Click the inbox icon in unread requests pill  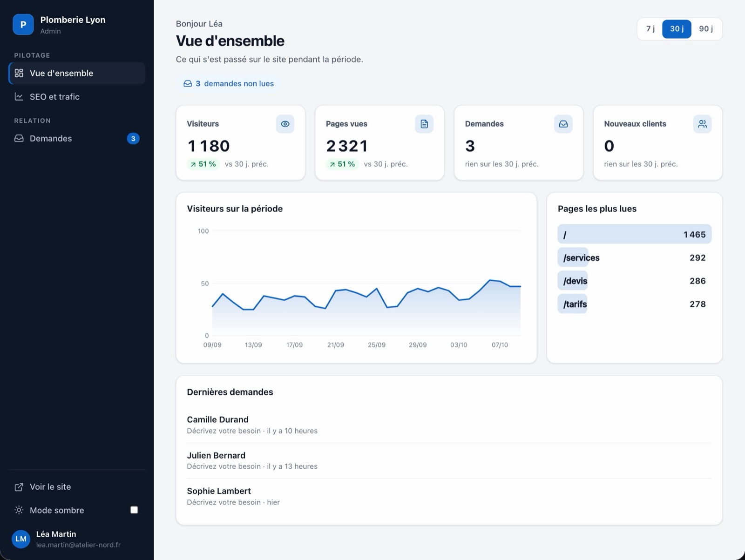click(188, 84)
